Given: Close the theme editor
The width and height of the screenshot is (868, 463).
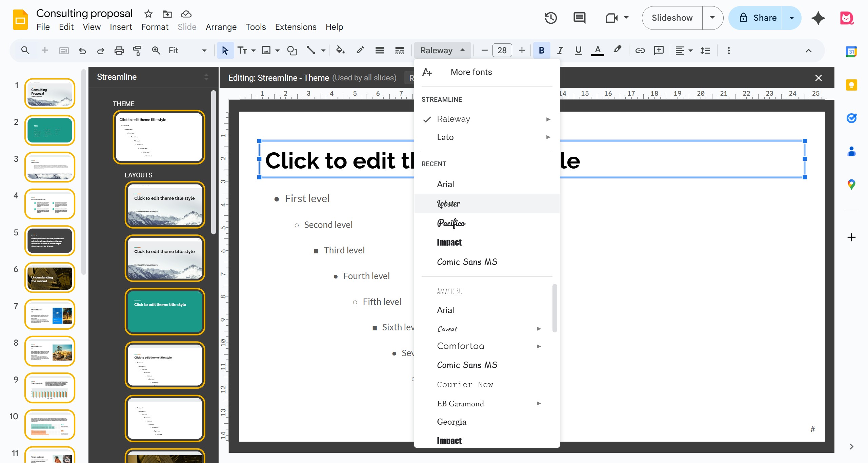Looking at the screenshot, I should [x=818, y=78].
